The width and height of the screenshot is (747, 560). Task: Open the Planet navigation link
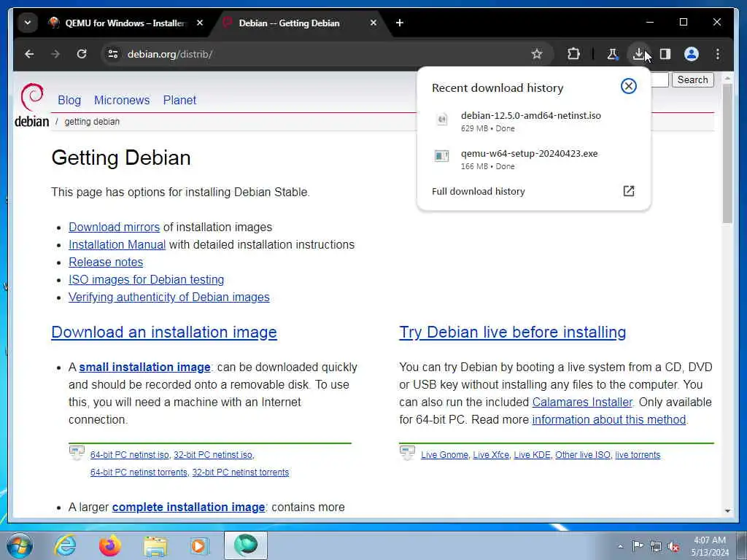[x=179, y=100]
